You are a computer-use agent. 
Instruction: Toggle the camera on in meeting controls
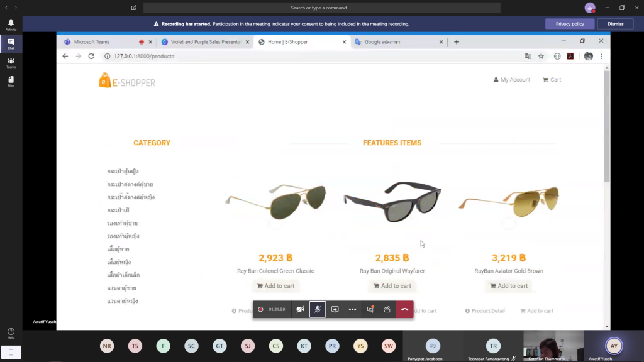(300, 309)
